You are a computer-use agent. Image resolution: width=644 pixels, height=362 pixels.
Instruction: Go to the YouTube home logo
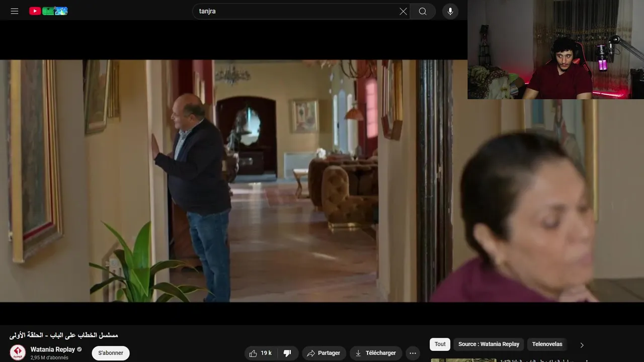48,11
